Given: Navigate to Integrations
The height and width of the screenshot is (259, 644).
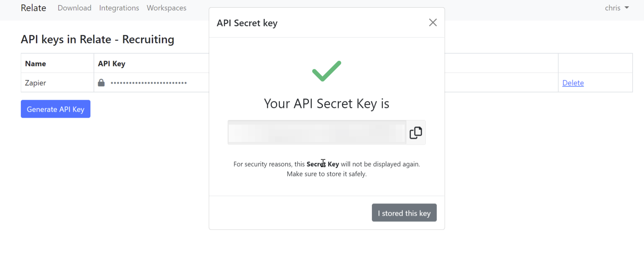Looking at the screenshot, I should (x=119, y=8).
